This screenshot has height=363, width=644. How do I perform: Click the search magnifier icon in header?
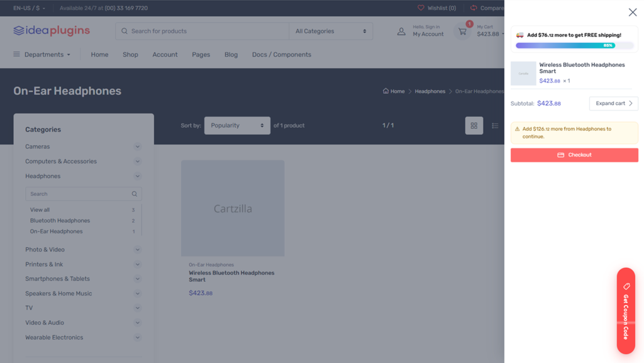[125, 31]
